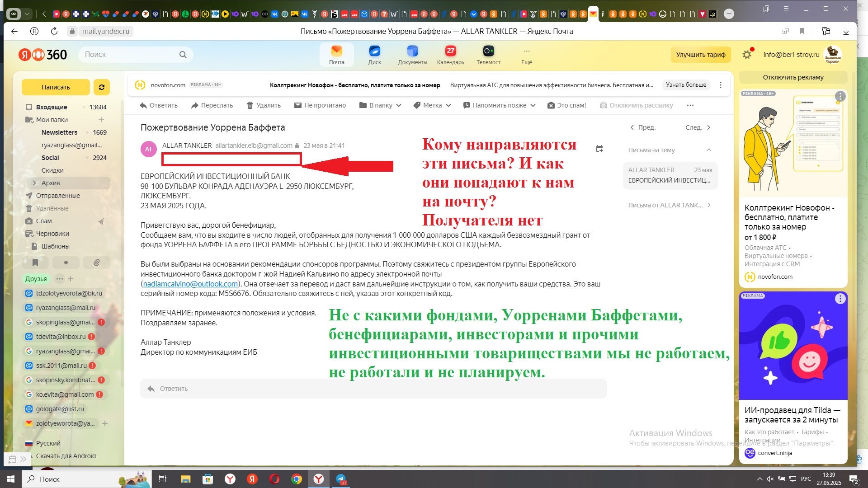Click the search magnifier icon
Screen dimensions: 868x488
pos(183,55)
